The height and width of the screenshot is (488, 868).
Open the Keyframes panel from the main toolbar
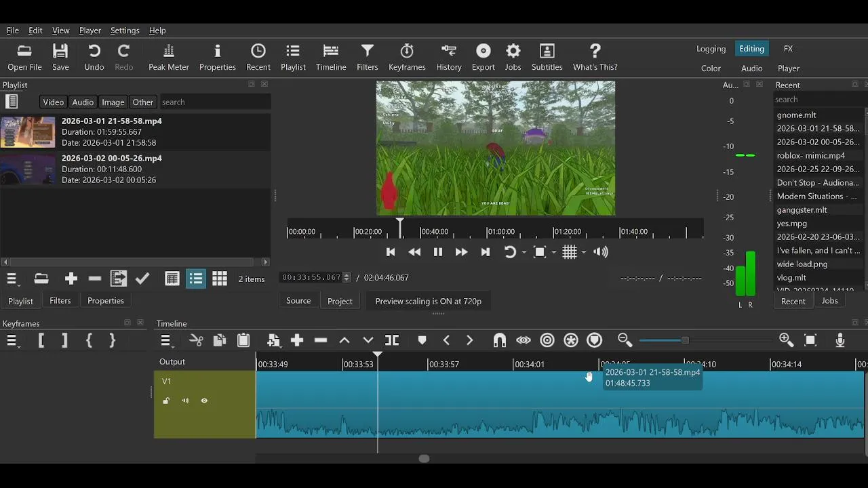(x=407, y=58)
